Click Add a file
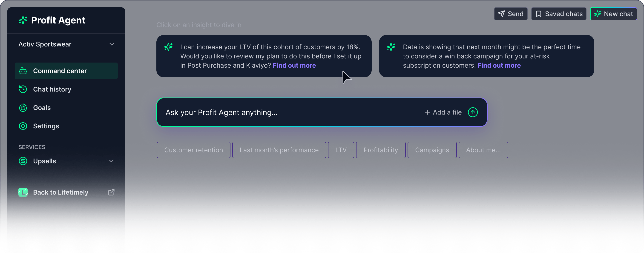 pyautogui.click(x=443, y=112)
